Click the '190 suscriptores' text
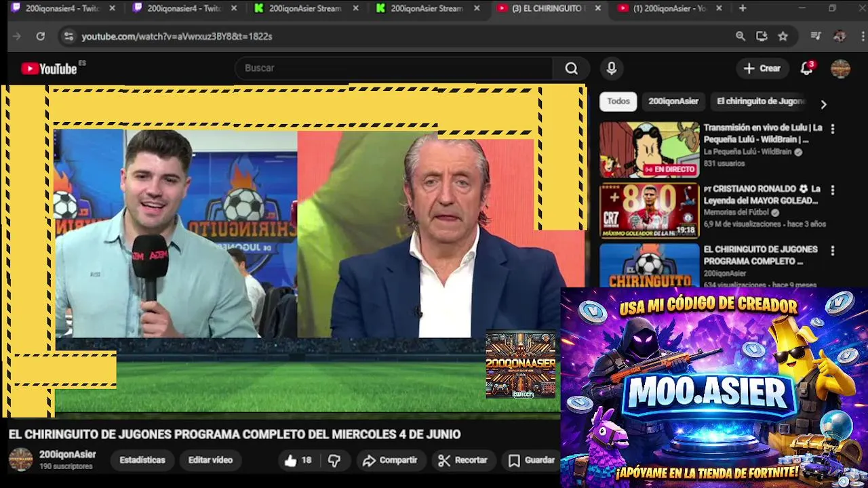 pos(66,467)
